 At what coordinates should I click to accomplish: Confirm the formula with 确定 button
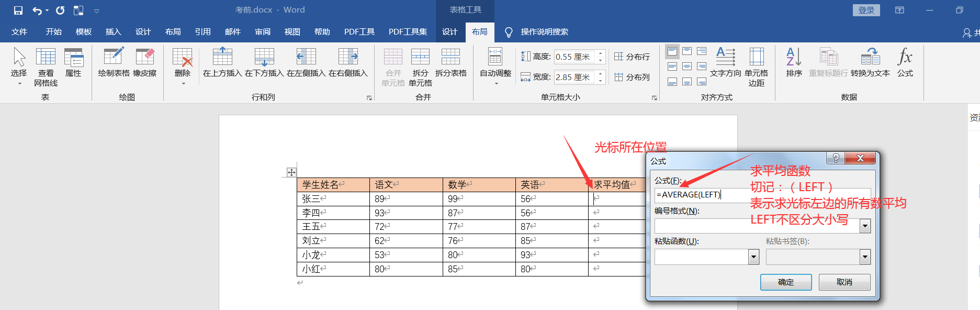pyautogui.click(x=786, y=282)
